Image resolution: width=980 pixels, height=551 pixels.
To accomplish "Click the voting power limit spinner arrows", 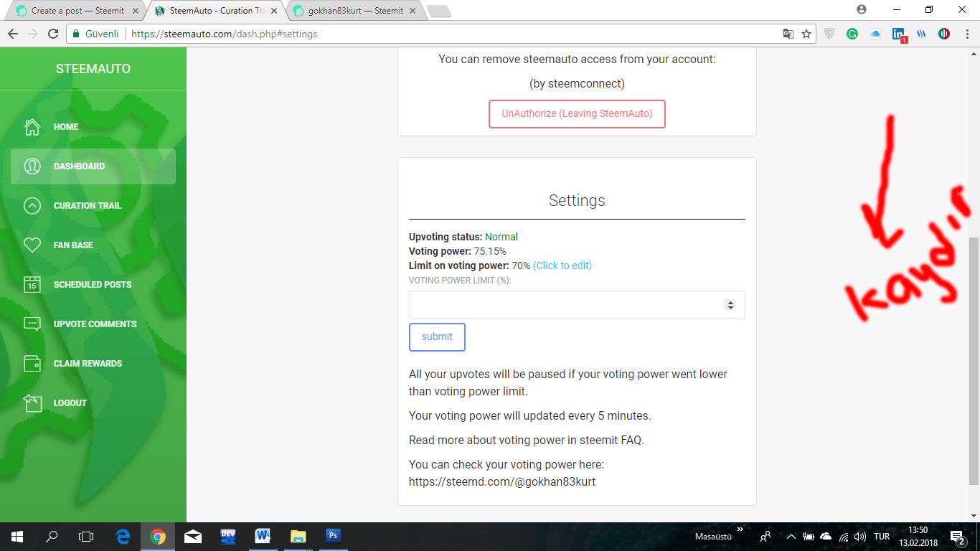I will click(730, 305).
